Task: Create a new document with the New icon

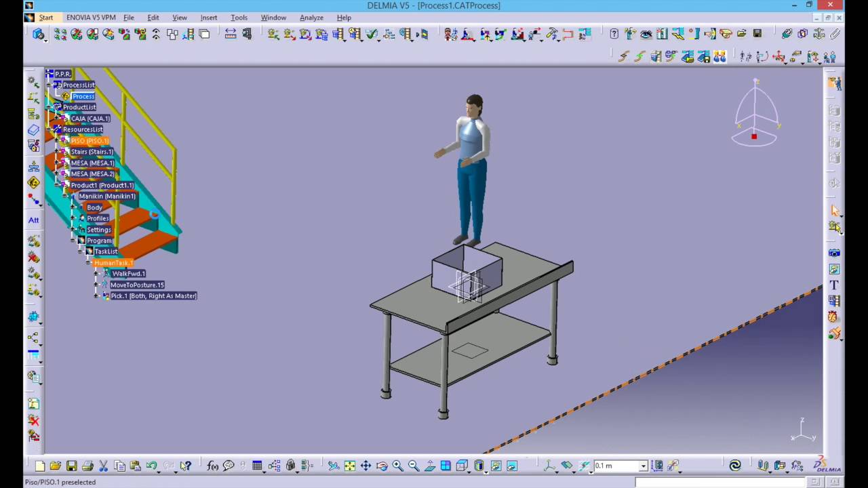Action: (x=39, y=466)
